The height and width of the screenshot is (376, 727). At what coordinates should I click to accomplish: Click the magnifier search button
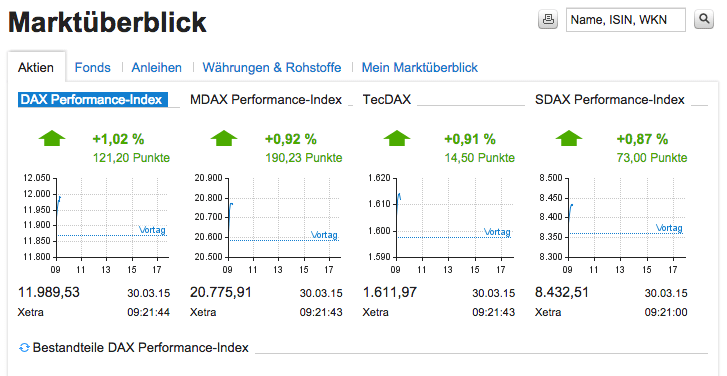click(x=704, y=19)
